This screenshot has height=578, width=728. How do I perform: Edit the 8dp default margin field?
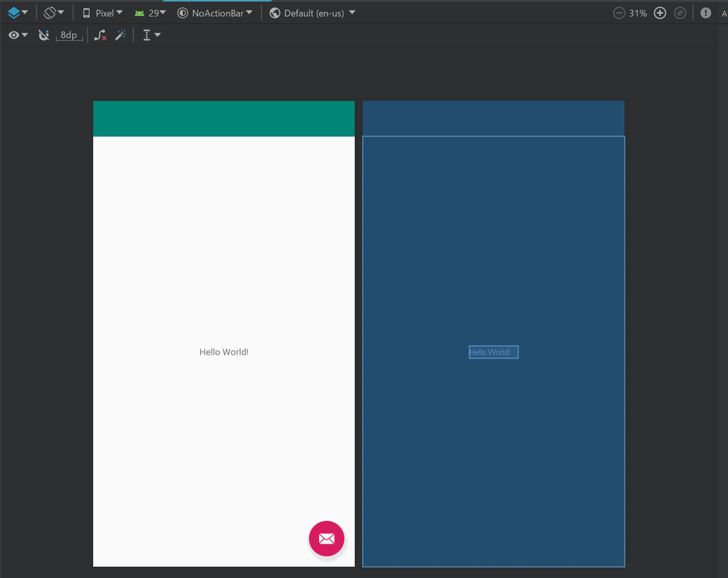click(x=70, y=35)
